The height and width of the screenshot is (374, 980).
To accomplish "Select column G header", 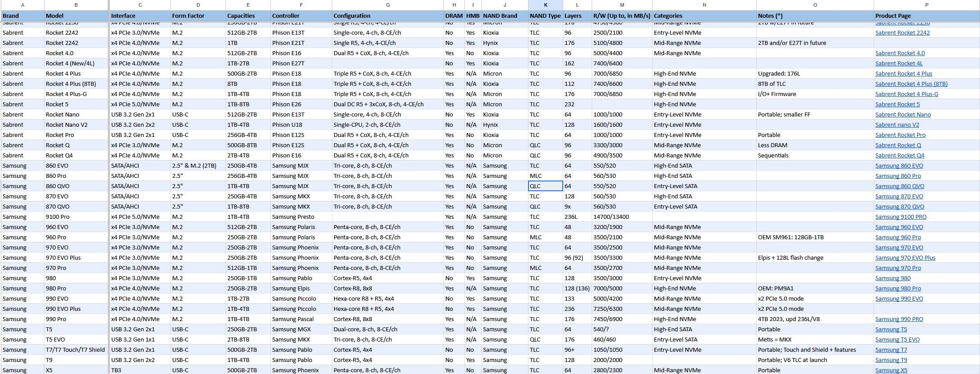I will (x=388, y=5).
